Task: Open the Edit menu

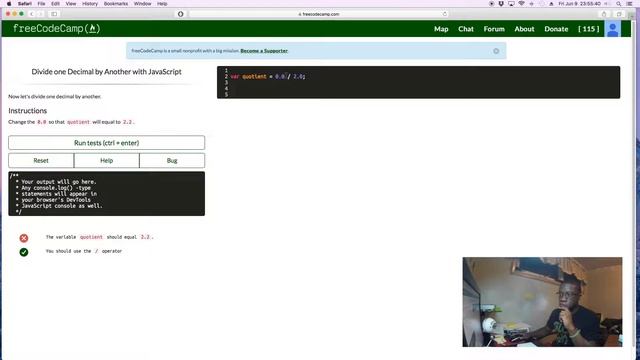Action: click(x=55, y=4)
